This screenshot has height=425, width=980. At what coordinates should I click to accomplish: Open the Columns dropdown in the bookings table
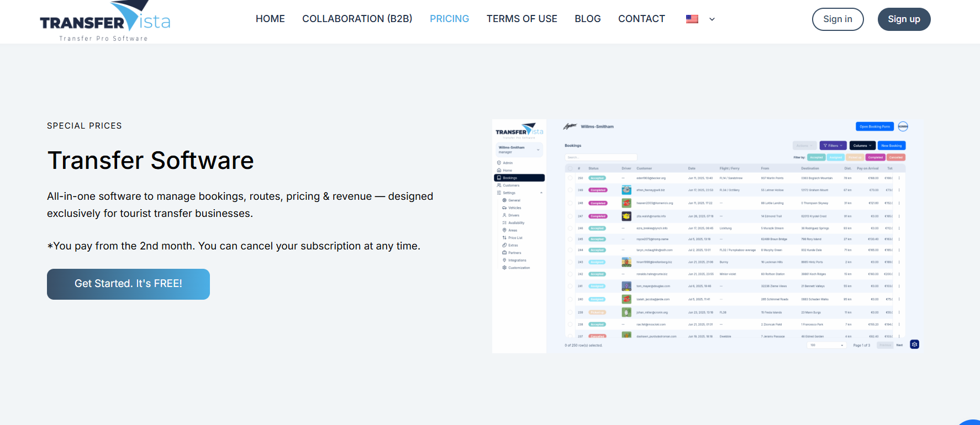click(862, 146)
